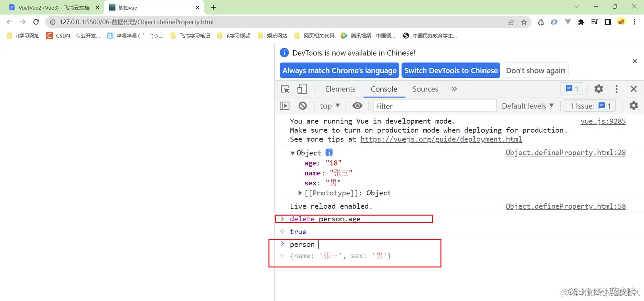Close the DevTools panel
Screen dimensions: 644x301
(x=634, y=89)
